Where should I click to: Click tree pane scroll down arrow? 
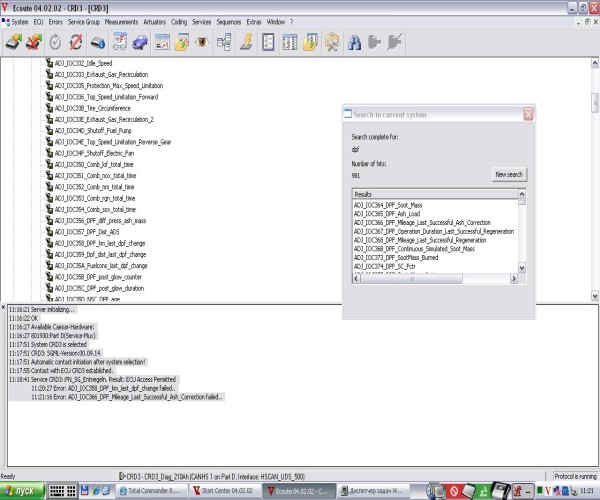pos(595,296)
